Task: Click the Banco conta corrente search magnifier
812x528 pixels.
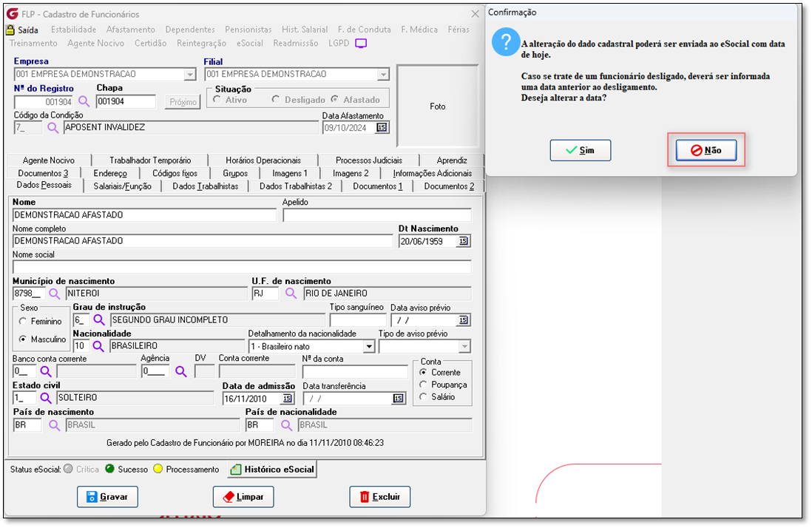Action: [46, 371]
